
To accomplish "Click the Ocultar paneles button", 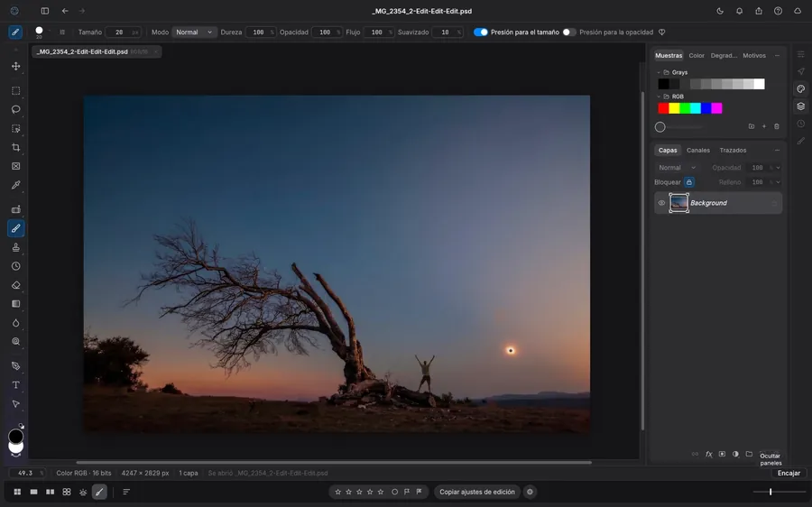I will 770,459.
